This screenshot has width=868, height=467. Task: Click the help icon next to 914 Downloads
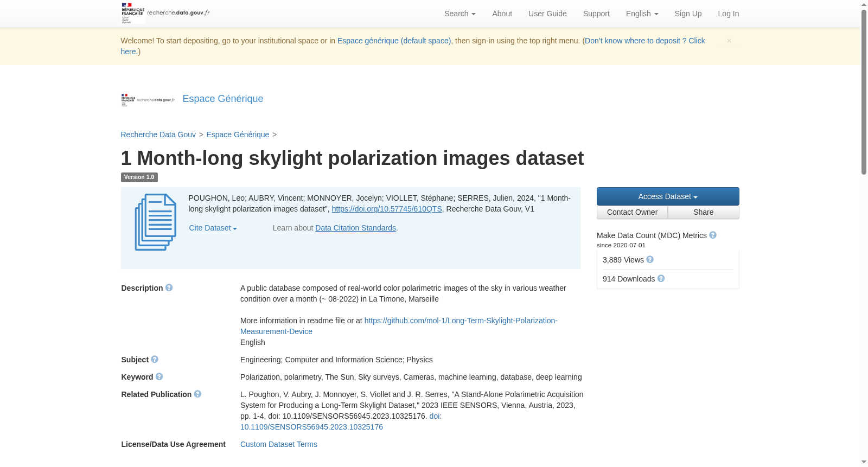coord(661,278)
